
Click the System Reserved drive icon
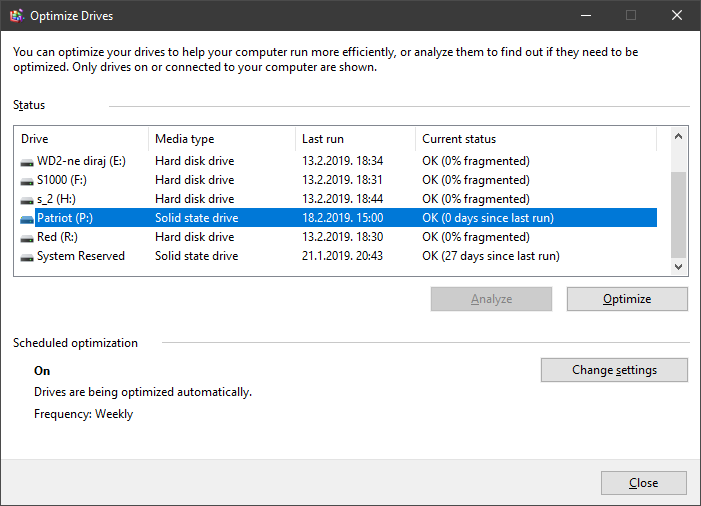tap(27, 257)
